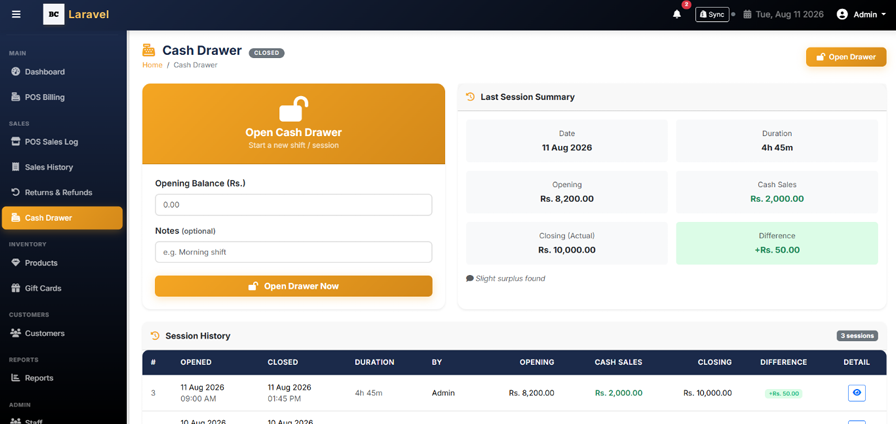
Task: Click the Duration 4h 45m summary card
Action: tap(777, 141)
